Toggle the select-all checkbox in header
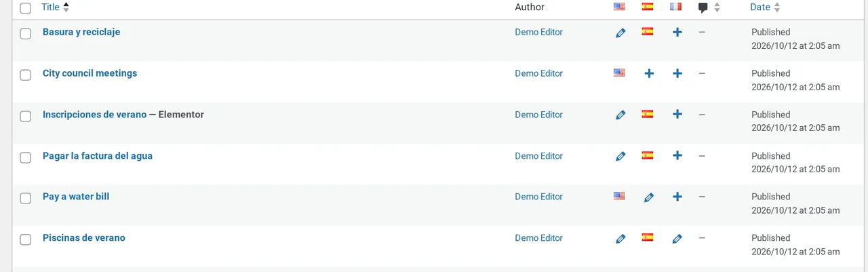This screenshot has width=868, height=272. tap(25, 8)
